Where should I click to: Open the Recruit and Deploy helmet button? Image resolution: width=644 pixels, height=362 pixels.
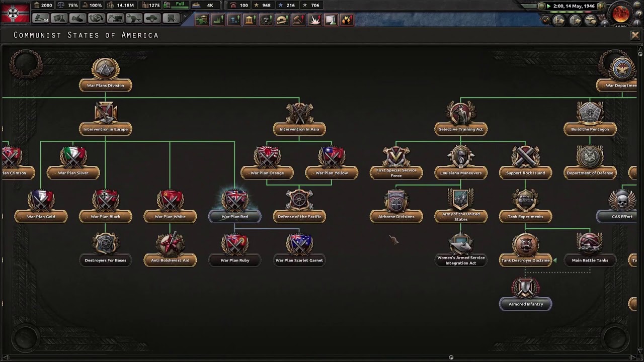click(x=152, y=19)
